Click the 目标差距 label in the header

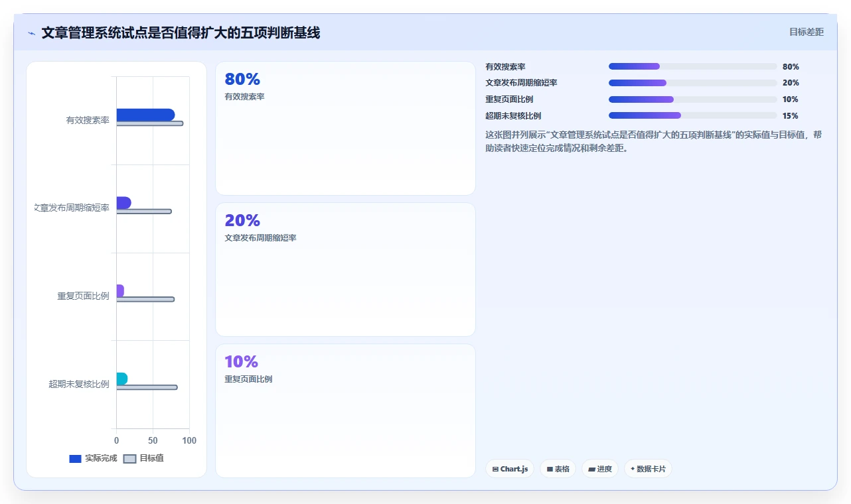point(807,32)
